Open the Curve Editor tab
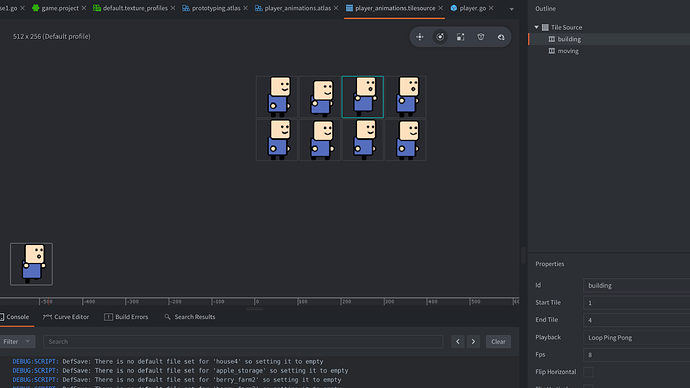Viewport: 690px width, 388px height. tap(66, 317)
